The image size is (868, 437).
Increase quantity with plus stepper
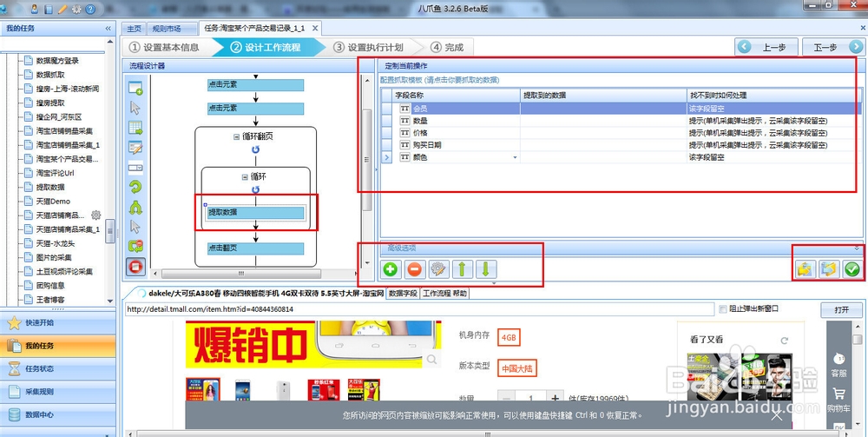(556, 398)
